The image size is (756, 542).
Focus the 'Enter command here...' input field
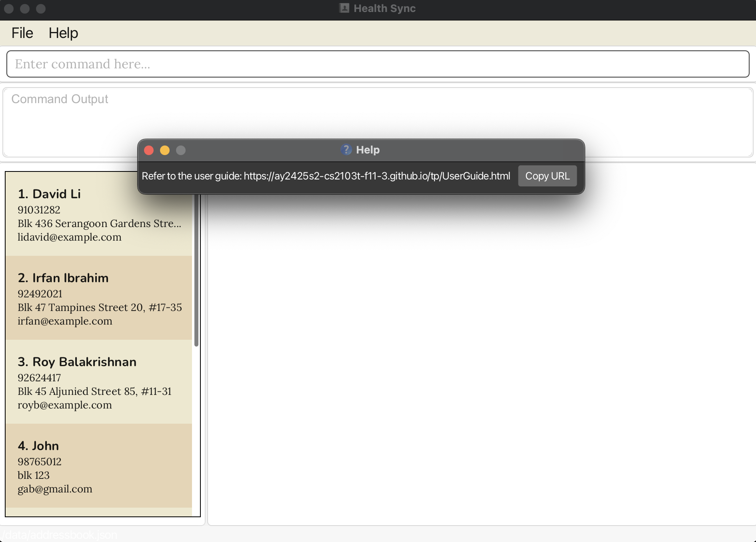(378, 64)
